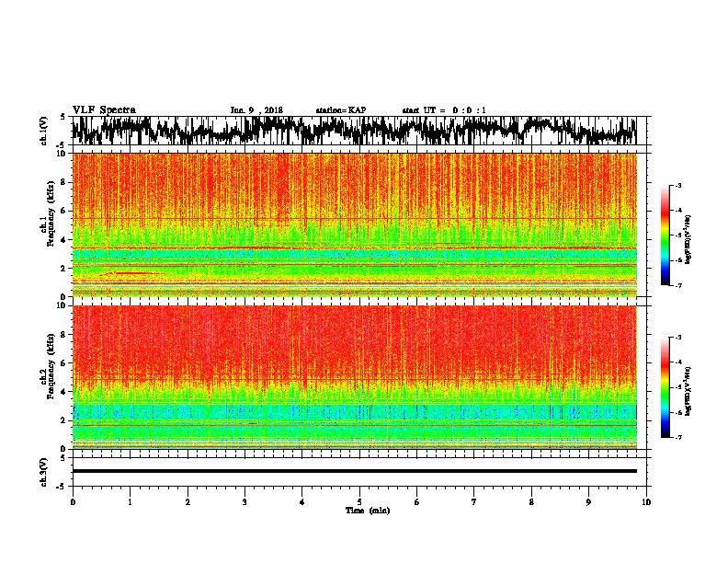This screenshot has height=563, width=728.
Task: Click the '4' kHz tick of ch.1 spectrogram
Action: 63,240
